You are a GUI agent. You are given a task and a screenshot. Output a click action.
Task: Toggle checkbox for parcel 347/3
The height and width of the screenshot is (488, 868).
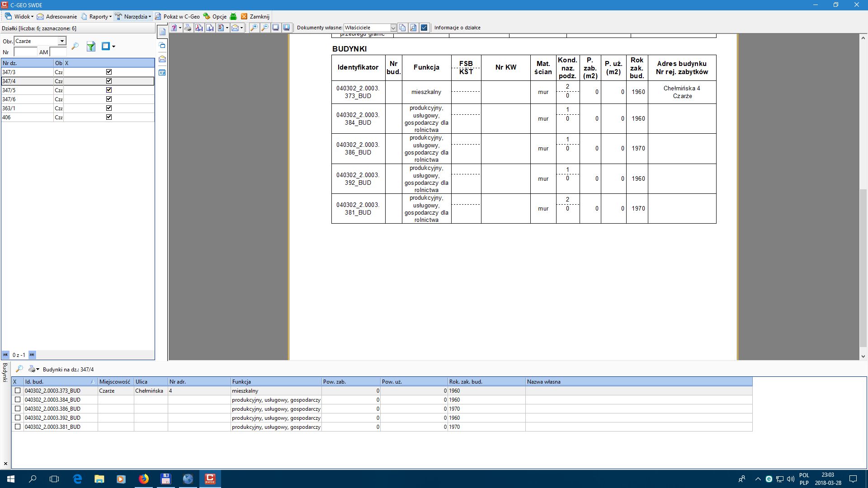coord(109,72)
